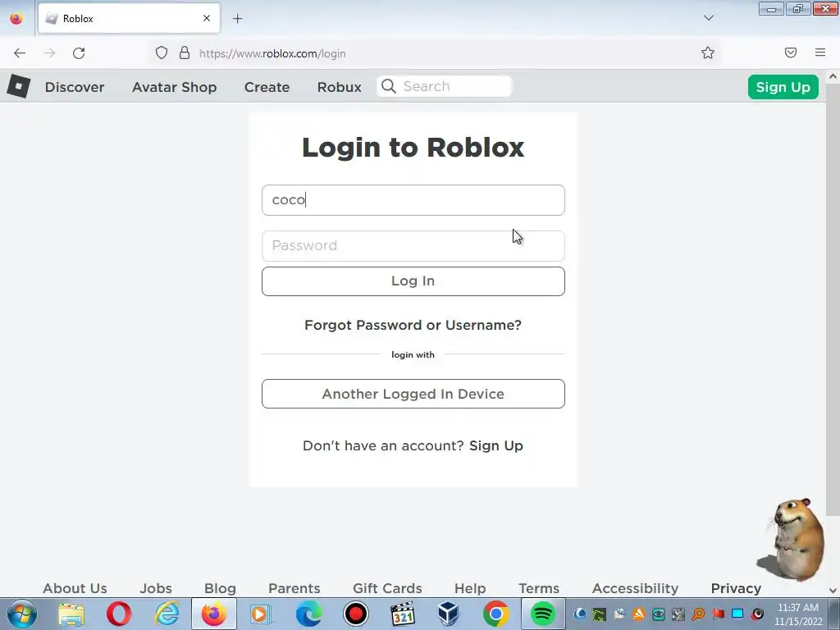Launch Opera from the taskbar
Viewport: 840px width, 630px height.
118,614
